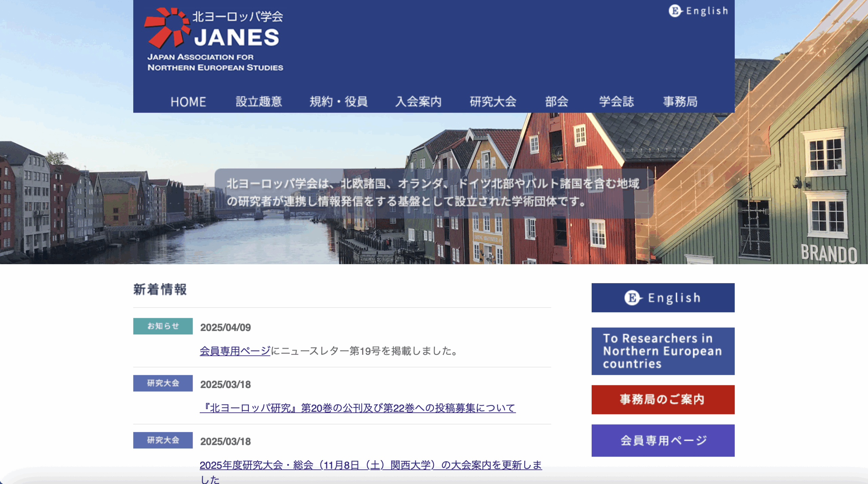Open the purple 会員専用ページ button

tap(663, 440)
